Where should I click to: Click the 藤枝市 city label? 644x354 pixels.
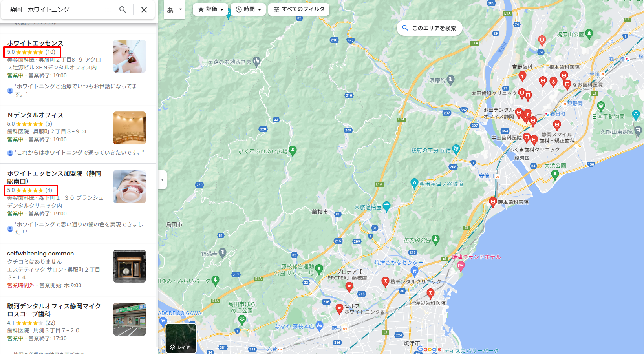click(x=320, y=212)
